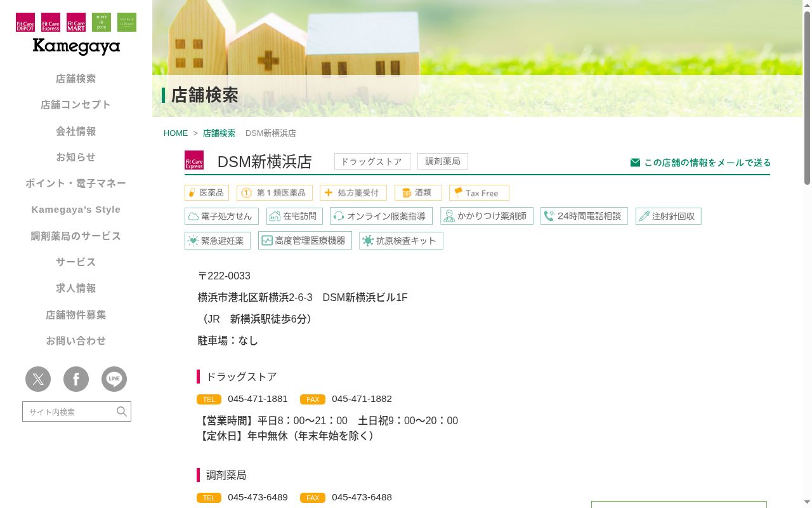
Task: Open お問い合わせ in the sidebar menu
Action: tap(76, 341)
